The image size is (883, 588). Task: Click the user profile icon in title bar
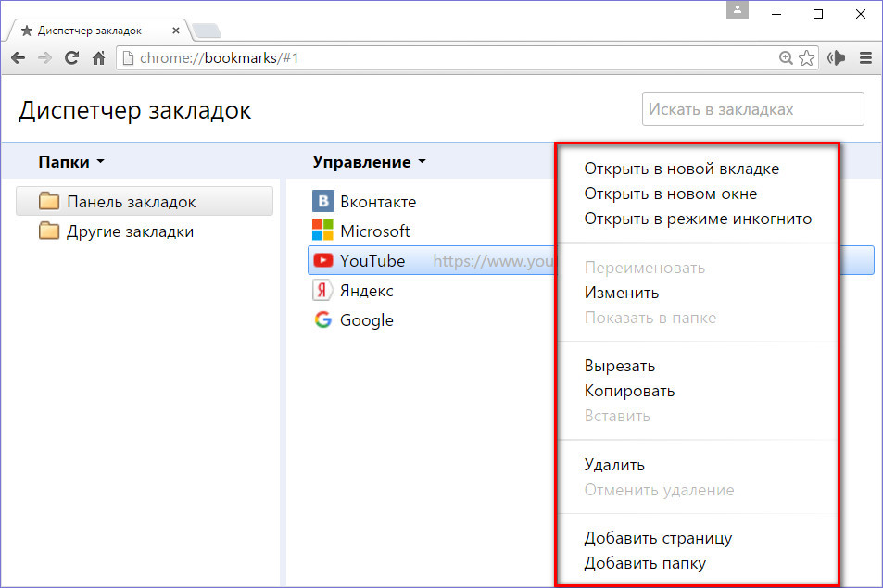(738, 10)
